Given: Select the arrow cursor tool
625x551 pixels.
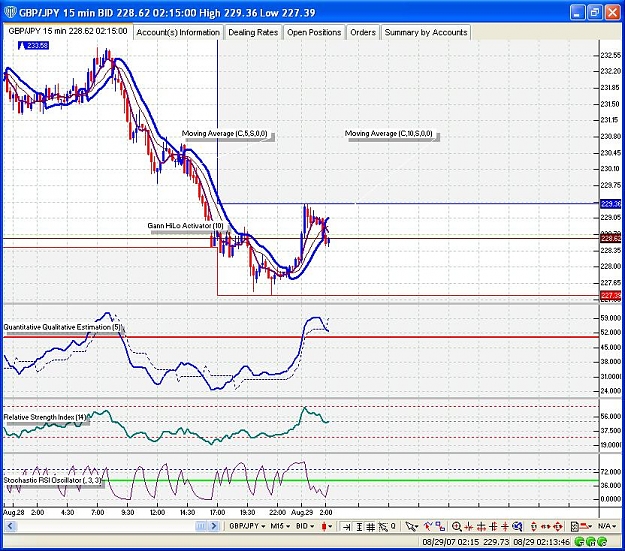Looking at the screenshot, I should (x=411, y=527).
